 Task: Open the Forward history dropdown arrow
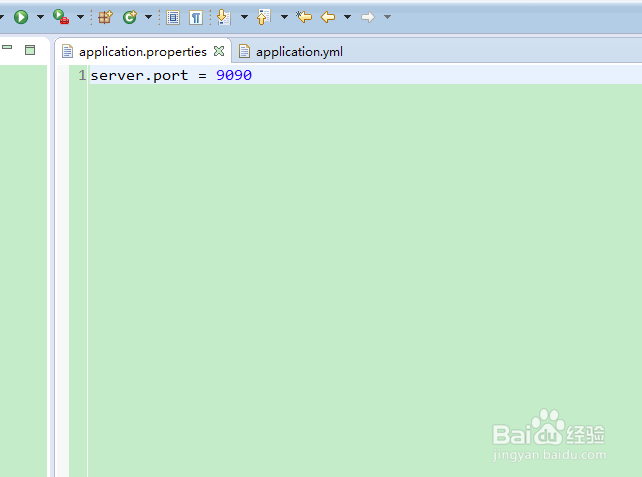(387, 17)
